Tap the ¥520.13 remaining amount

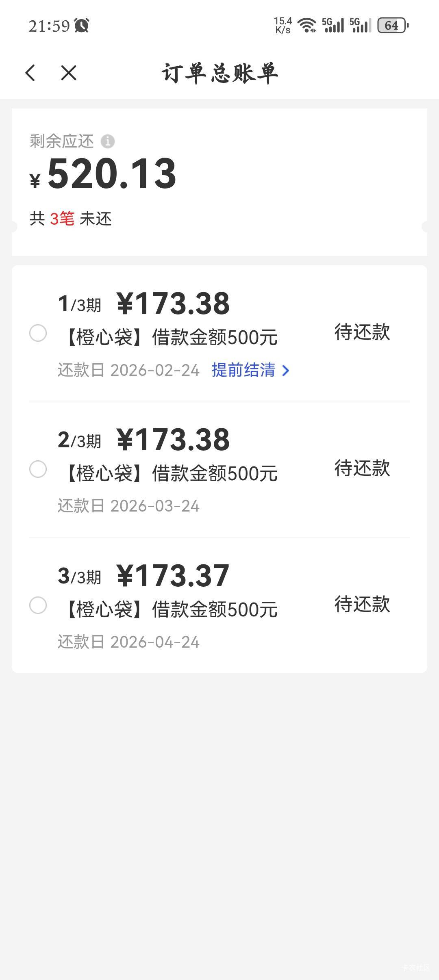112,174
